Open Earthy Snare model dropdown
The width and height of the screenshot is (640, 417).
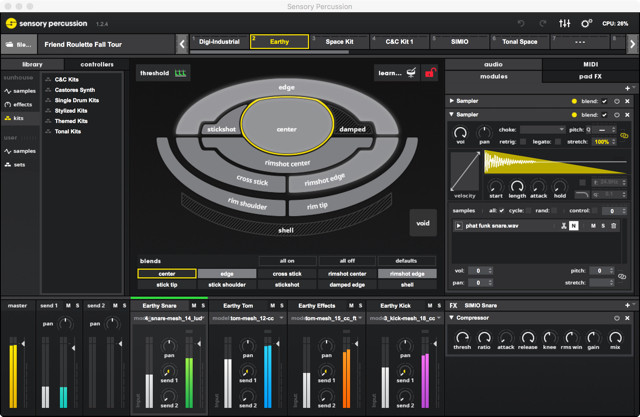(169, 318)
